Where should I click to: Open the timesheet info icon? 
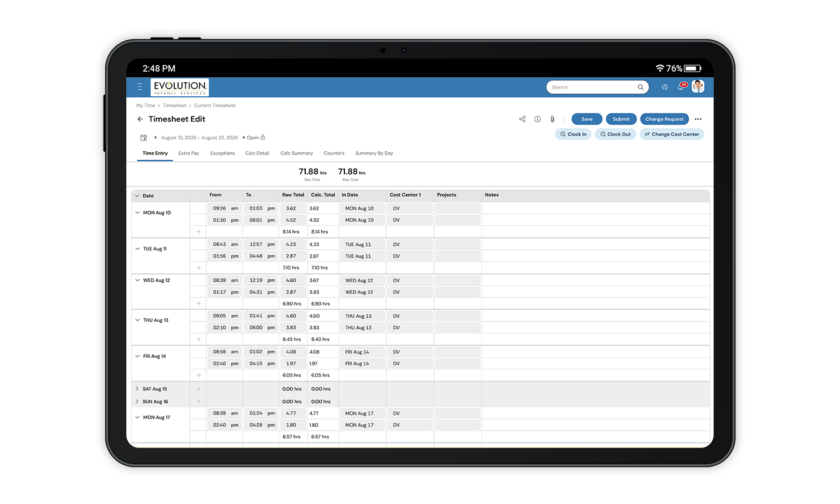(x=538, y=119)
